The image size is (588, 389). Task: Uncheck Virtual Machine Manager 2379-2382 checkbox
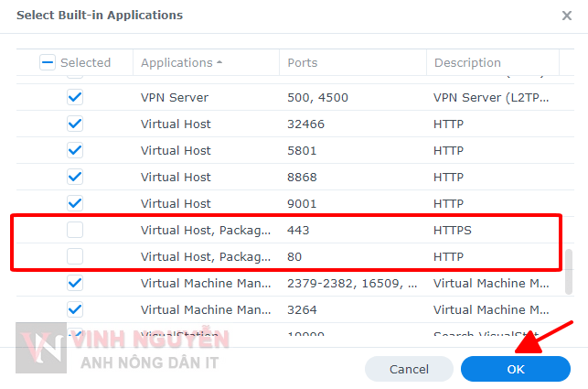click(x=75, y=283)
